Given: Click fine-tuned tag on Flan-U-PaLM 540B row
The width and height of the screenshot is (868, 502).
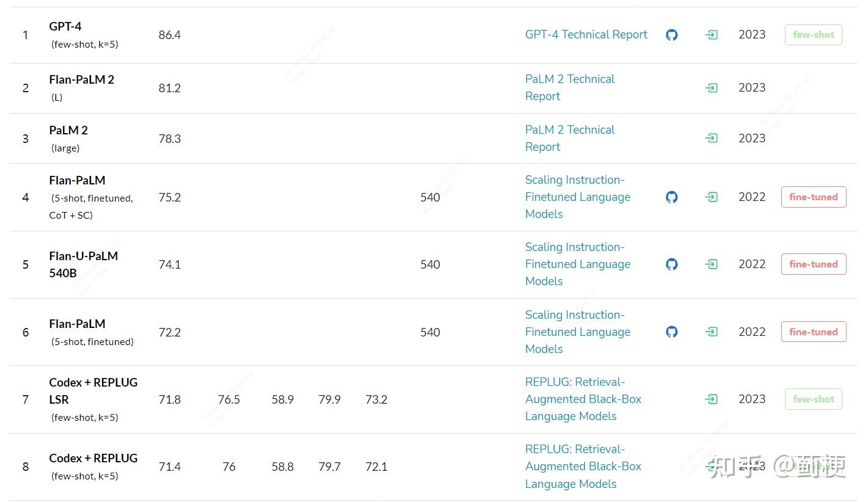Looking at the screenshot, I should point(813,264).
